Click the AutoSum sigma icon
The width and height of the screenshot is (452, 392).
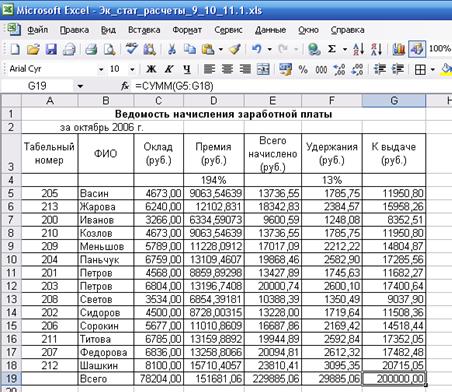click(x=332, y=49)
